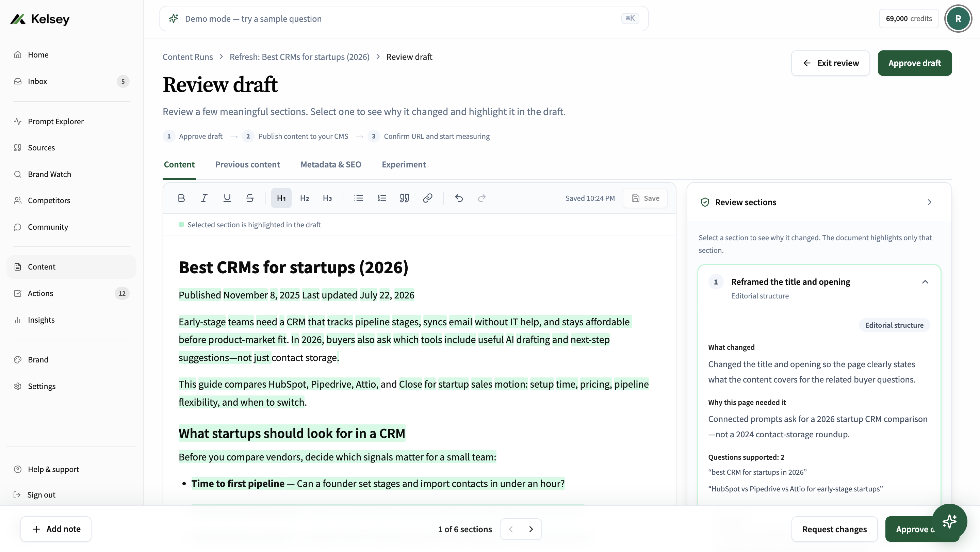Click 1 of 6 sections counter

465,529
